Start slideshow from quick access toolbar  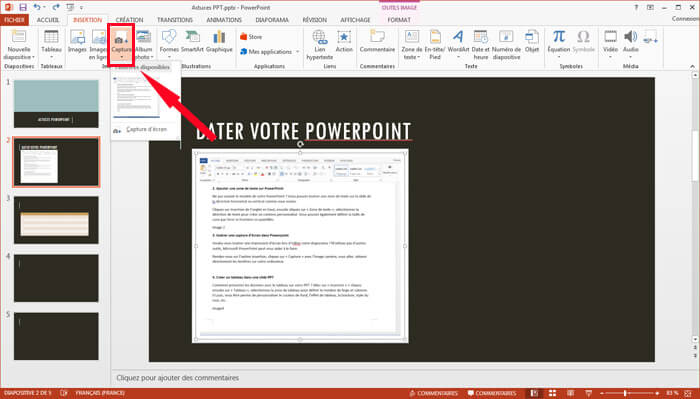(x=70, y=7)
